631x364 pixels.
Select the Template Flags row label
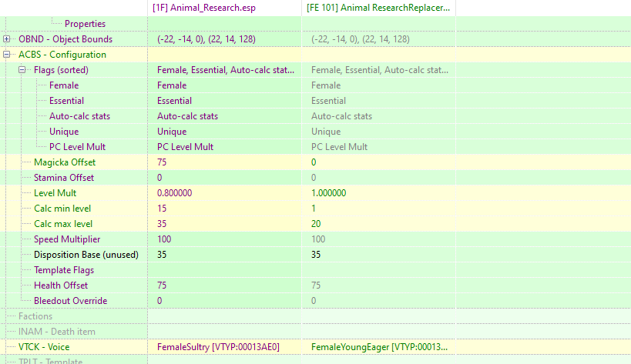pos(64,270)
